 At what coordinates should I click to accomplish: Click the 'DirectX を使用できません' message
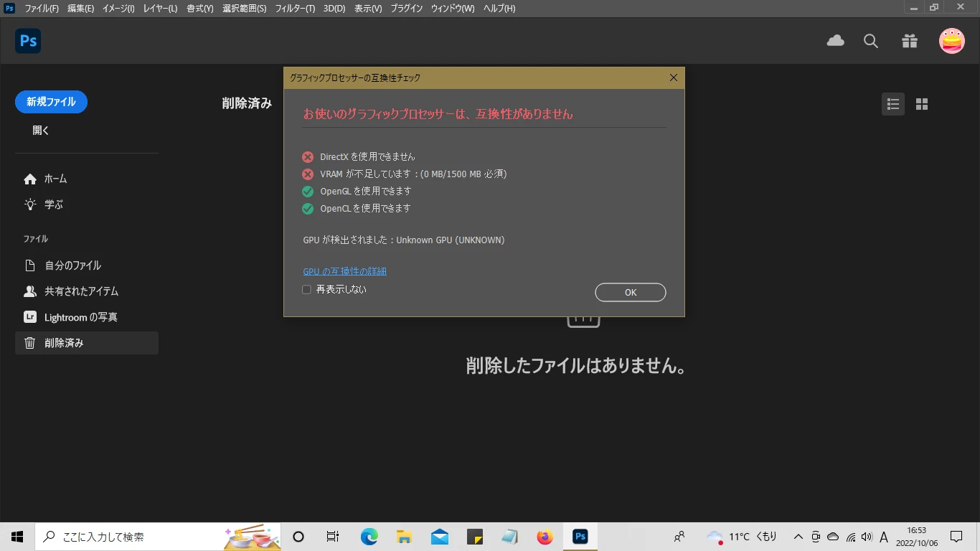point(367,156)
